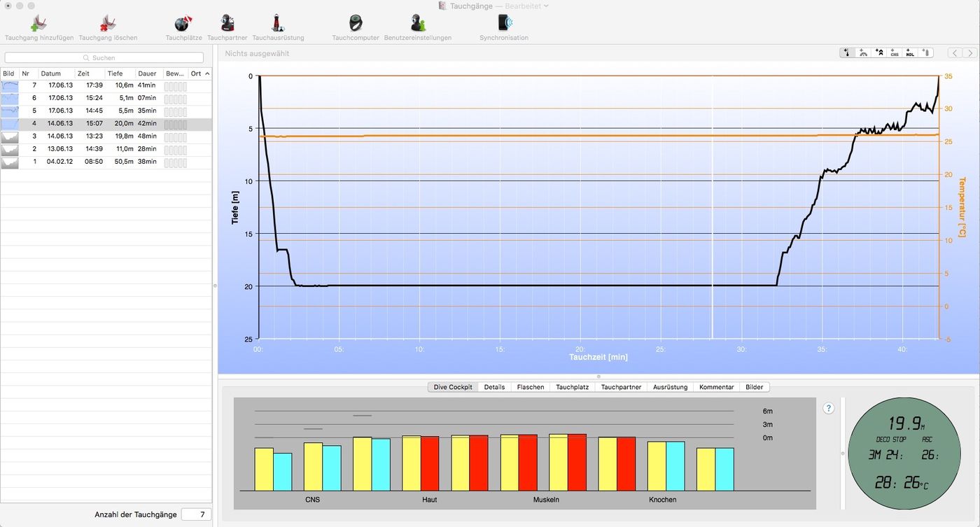This screenshot has height=527, width=980.
Task: Click the Suchen search field
Action: click(x=104, y=57)
